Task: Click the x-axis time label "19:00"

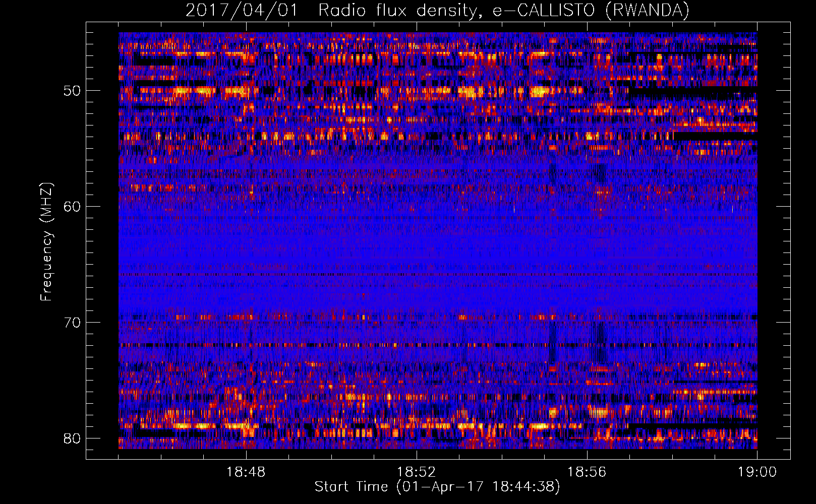Action: [757, 472]
